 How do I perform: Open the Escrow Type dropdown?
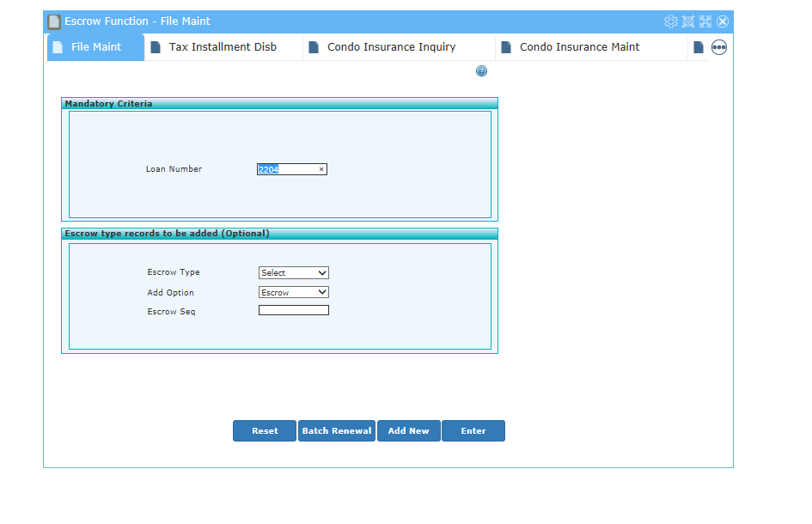294,272
